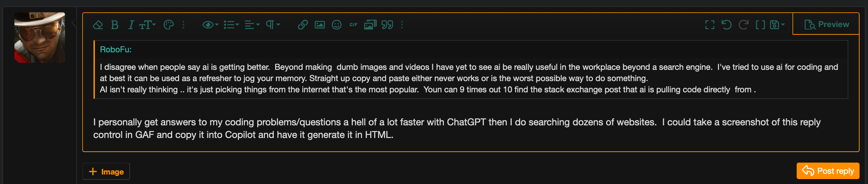868x184 pixels.
Task: Open the text alignment menu
Action: click(252, 25)
